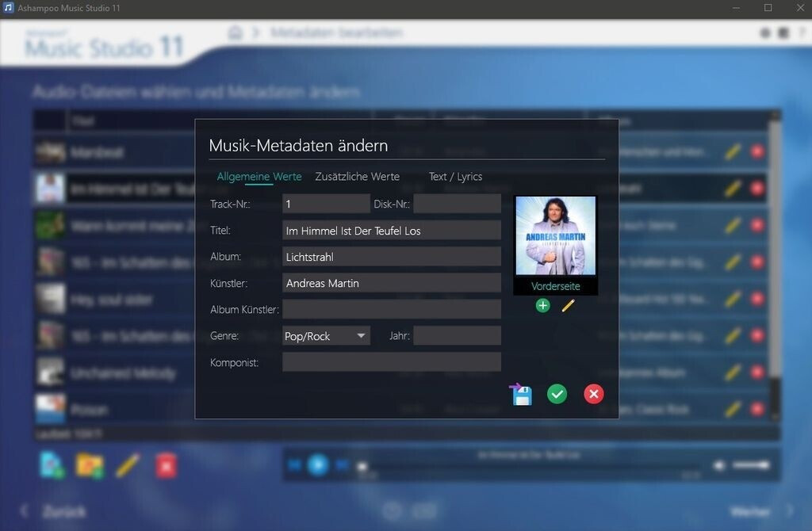The width and height of the screenshot is (812, 531).
Task: Add a new cover image with green plus
Action: tap(542, 305)
